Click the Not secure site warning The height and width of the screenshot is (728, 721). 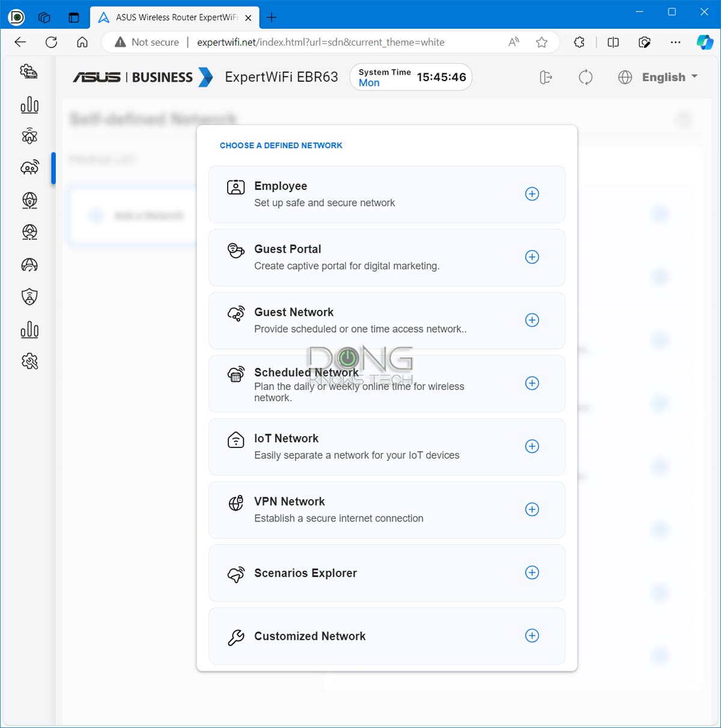pyautogui.click(x=147, y=42)
